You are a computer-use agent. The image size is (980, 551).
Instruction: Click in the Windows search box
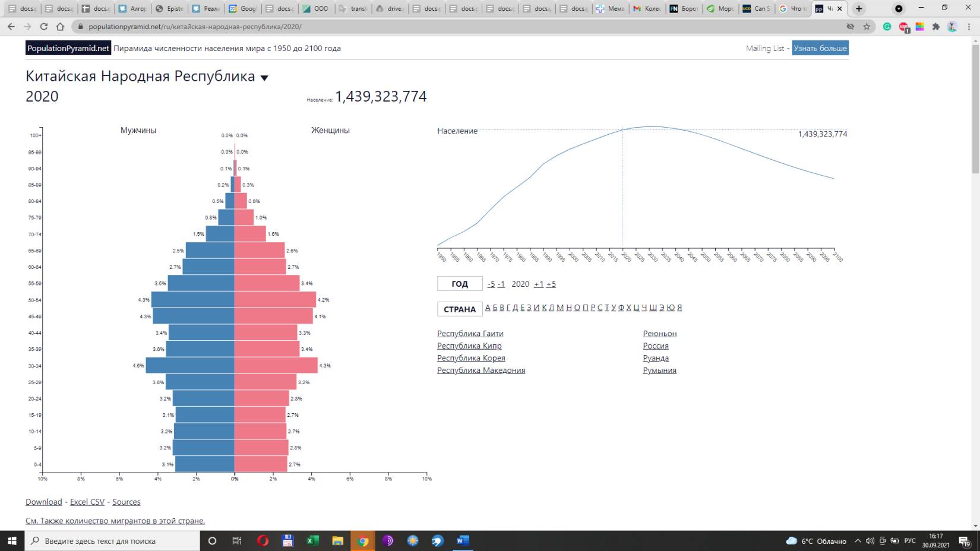click(113, 541)
